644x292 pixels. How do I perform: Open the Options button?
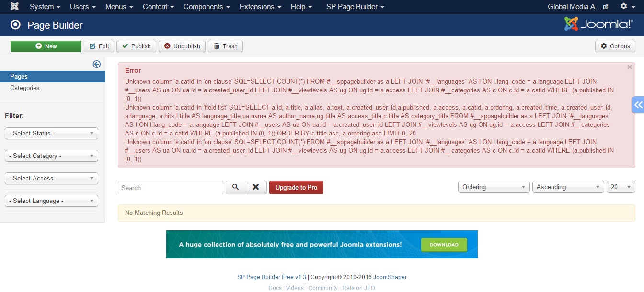click(615, 46)
